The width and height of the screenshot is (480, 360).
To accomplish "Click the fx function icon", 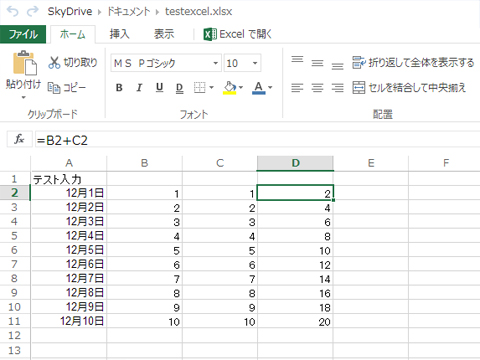I will pos(19,139).
